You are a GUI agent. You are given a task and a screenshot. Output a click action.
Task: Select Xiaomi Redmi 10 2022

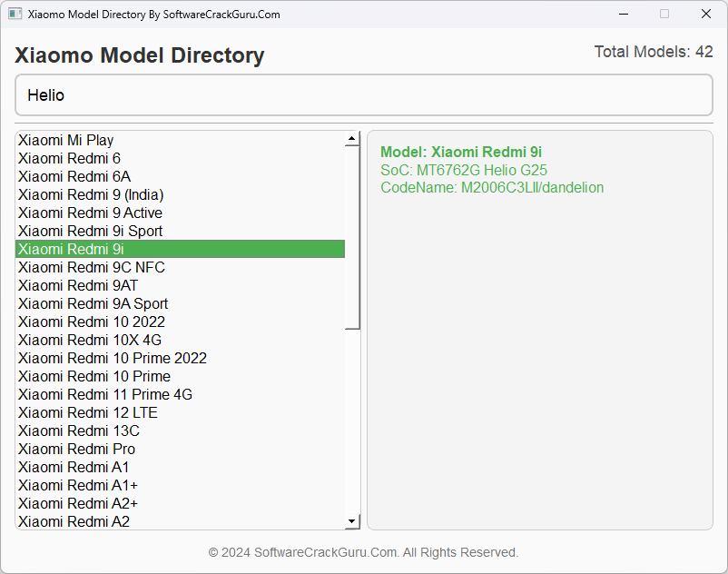point(180,322)
